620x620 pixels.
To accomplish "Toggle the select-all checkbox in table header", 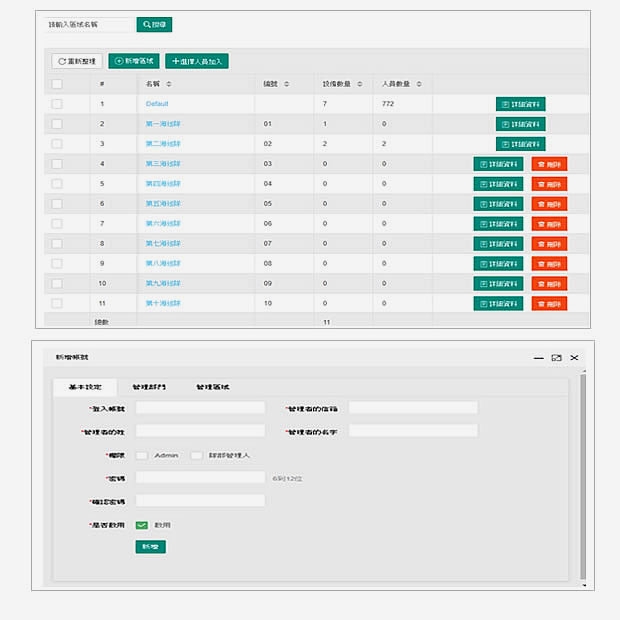I will point(57,84).
